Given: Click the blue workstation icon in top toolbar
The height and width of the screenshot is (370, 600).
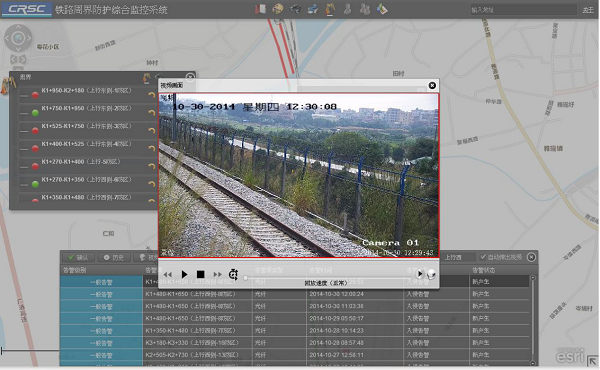Looking at the screenshot, I should point(313,9).
